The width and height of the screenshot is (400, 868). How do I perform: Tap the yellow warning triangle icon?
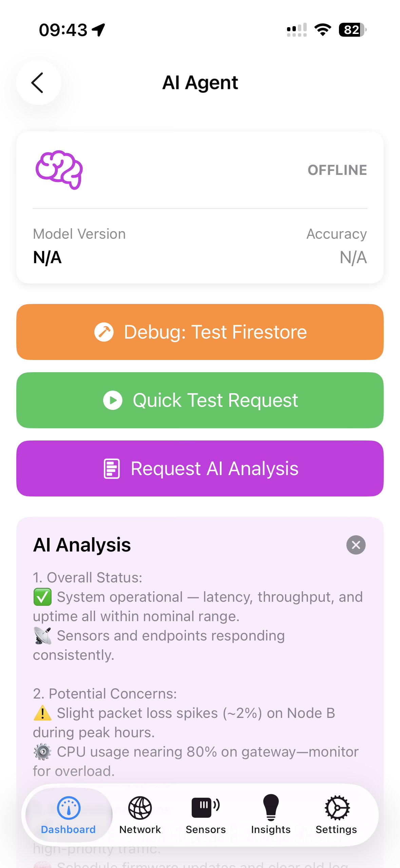point(42,713)
